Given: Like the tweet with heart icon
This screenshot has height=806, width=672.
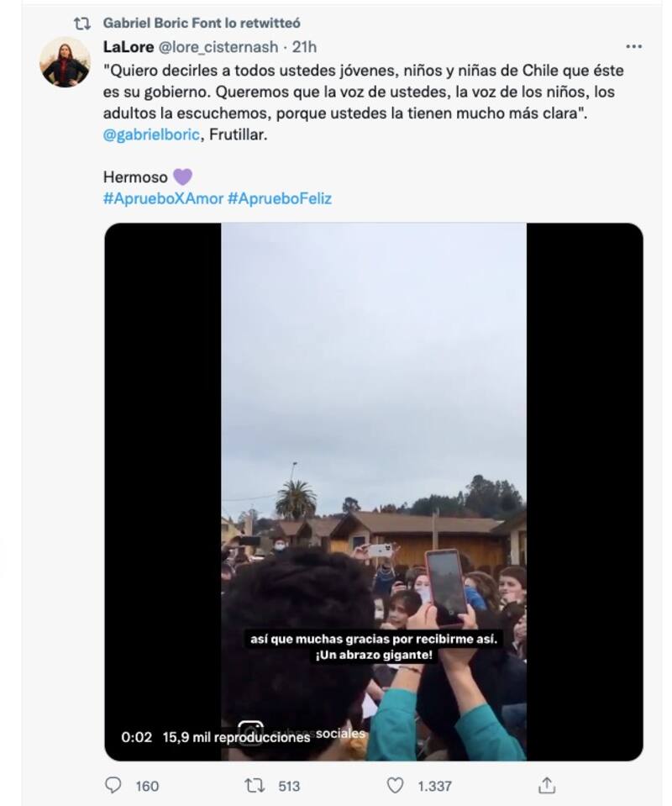Looking at the screenshot, I should point(395,786).
